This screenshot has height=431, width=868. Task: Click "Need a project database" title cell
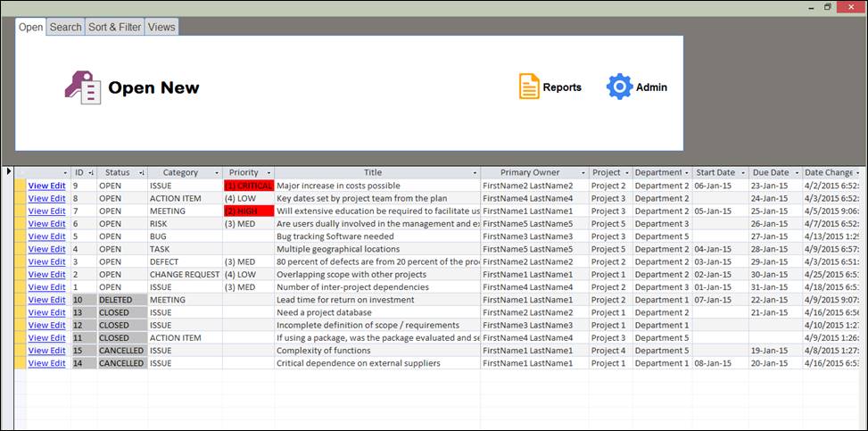377,312
